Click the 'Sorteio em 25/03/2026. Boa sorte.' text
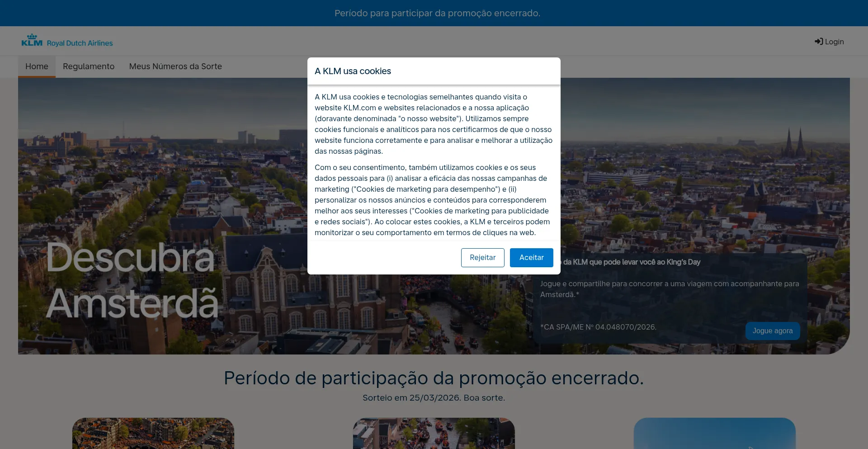 pyautogui.click(x=434, y=398)
